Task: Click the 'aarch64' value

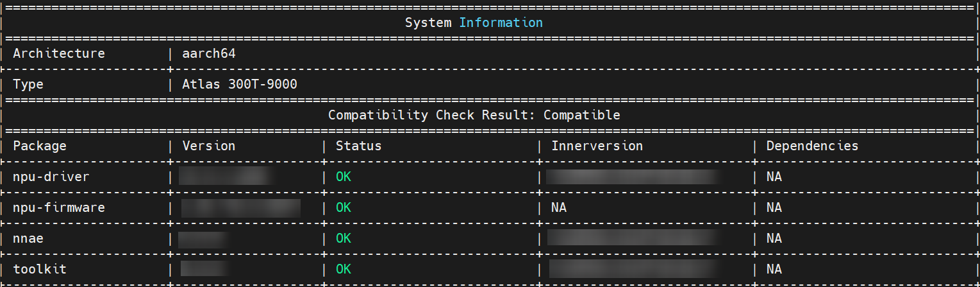Action: [209, 53]
